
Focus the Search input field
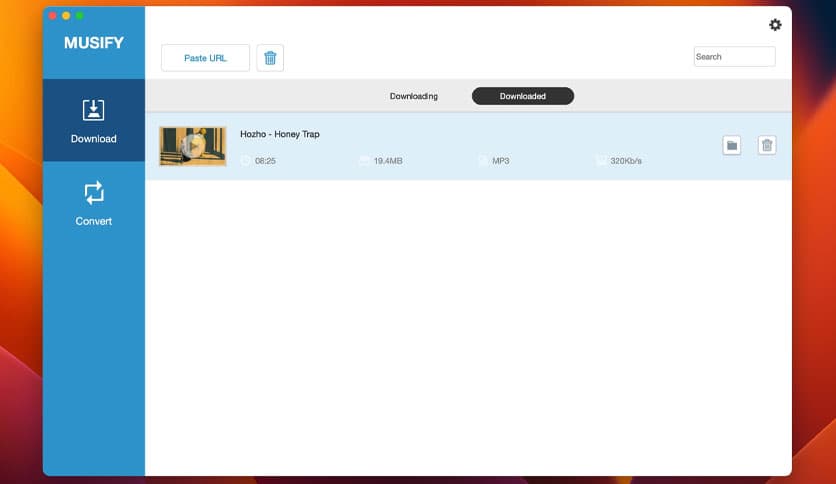click(x=734, y=57)
